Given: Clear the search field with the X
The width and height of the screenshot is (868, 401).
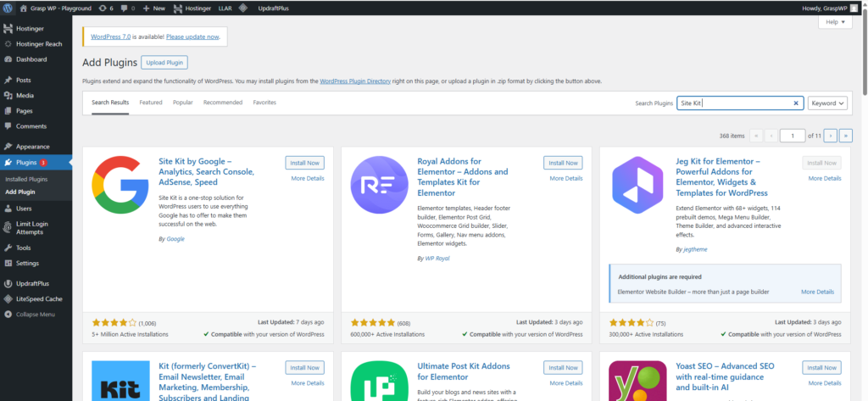Looking at the screenshot, I should (796, 103).
